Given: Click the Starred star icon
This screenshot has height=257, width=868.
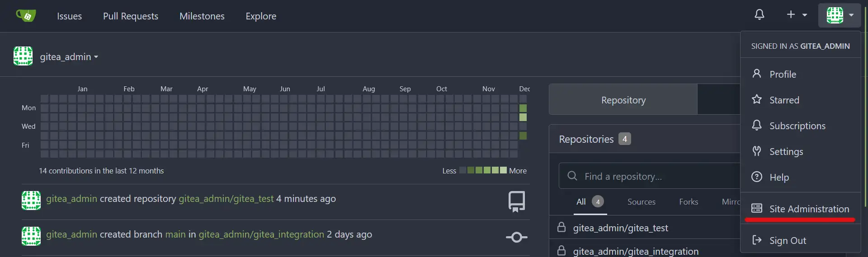Looking at the screenshot, I should [757, 99].
